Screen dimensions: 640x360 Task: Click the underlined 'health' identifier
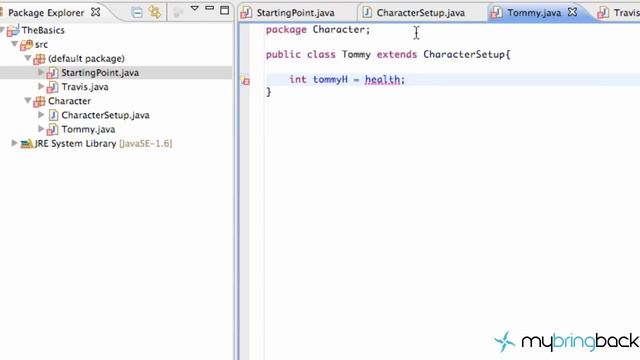(382, 79)
